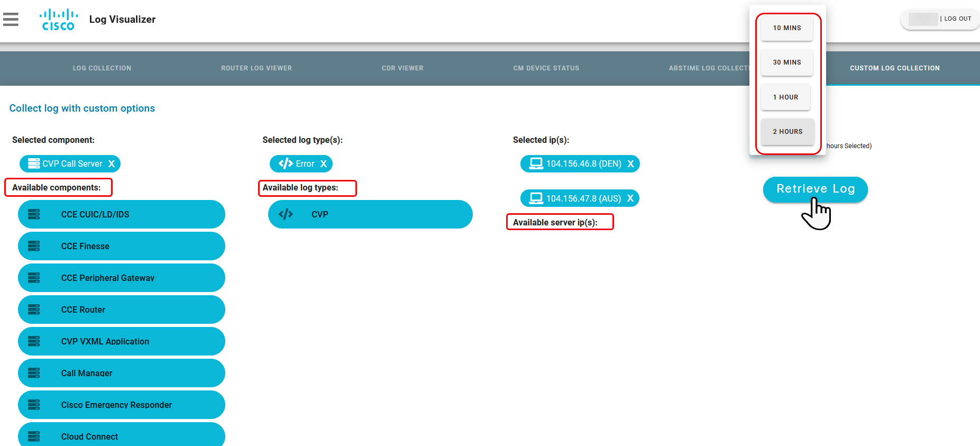Switch to CM Device Status tab
This screenshot has width=980, height=446.
click(x=546, y=68)
